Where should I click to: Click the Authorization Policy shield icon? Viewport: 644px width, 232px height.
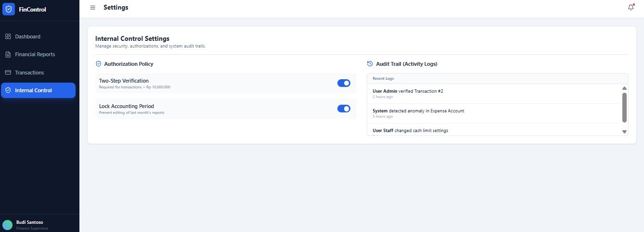(x=98, y=64)
